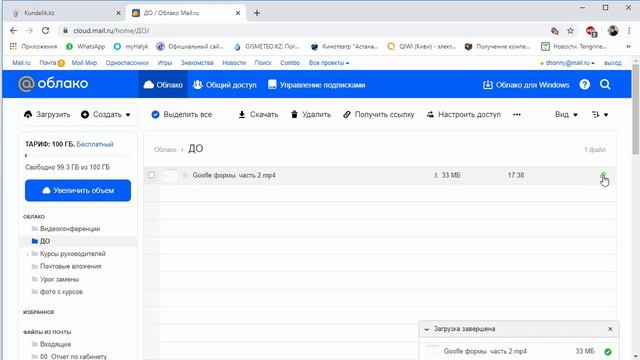The height and width of the screenshot is (360, 640).
Task: Show more bookmarks with the chevron
Action: [628, 47]
